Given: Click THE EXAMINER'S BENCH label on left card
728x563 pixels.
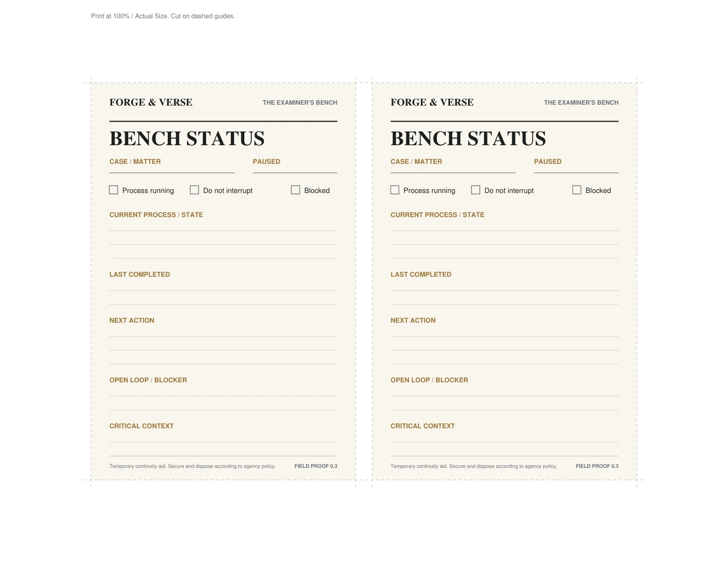Looking at the screenshot, I should point(300,102).
